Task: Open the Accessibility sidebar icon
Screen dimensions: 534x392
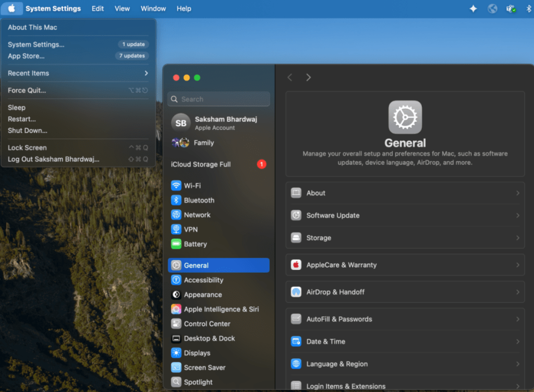Action: coord(176,280)
